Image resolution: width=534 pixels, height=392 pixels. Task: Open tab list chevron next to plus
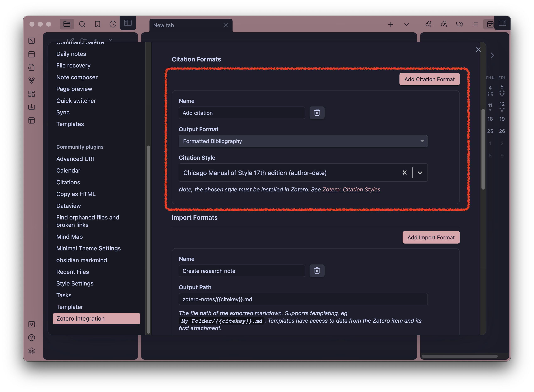(406, 24)
